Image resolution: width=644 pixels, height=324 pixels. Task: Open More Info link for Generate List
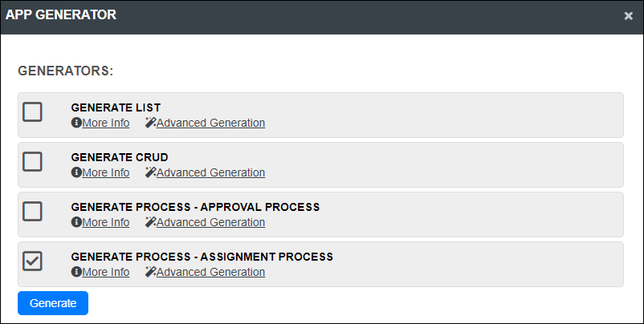[x=106, y=123]
